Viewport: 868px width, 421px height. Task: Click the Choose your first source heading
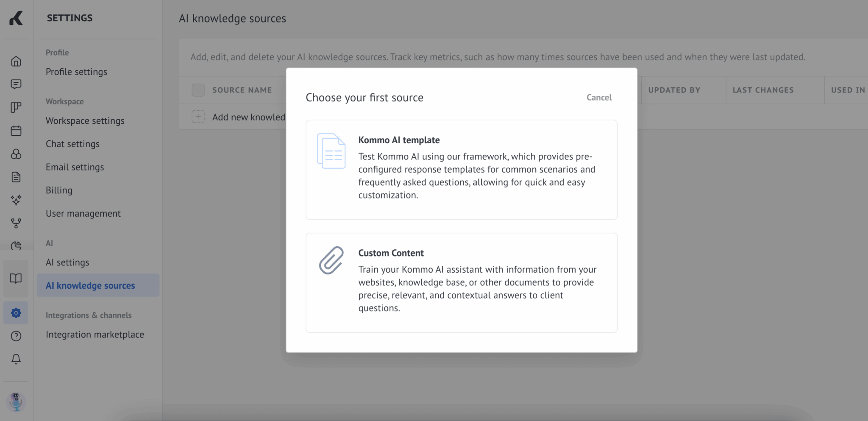(364, 98)
